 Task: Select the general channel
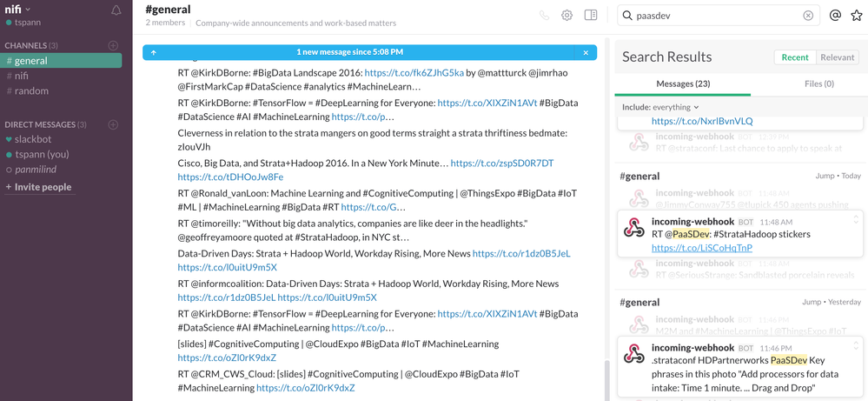click(61, 61)
